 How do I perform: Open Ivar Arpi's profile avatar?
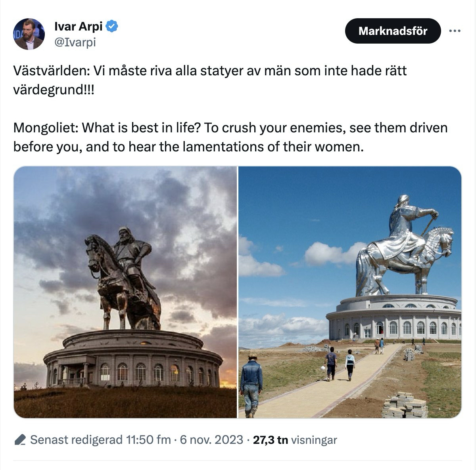coord(29,34)
